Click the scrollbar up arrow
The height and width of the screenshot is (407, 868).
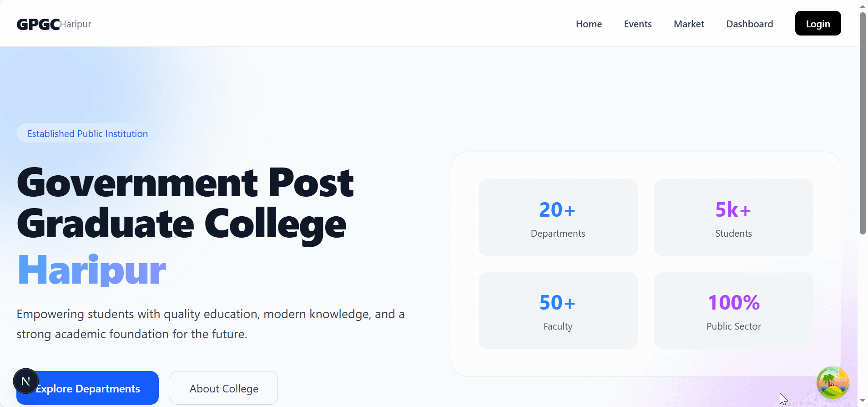click(x=863, y=5)
